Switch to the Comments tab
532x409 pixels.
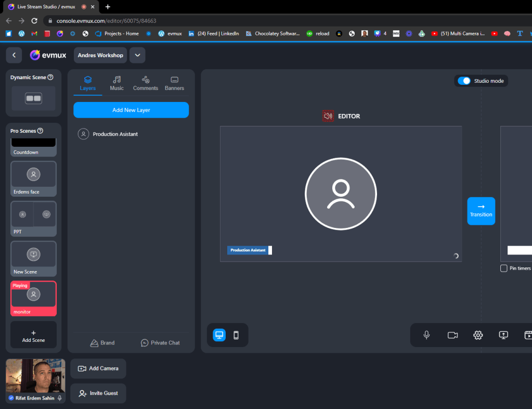tap(146, 83)
